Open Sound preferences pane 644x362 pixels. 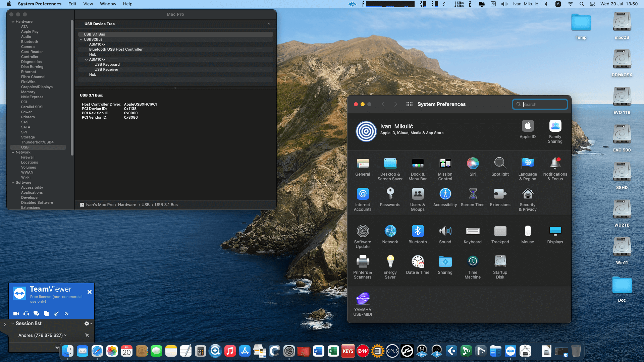pos(445,235)
